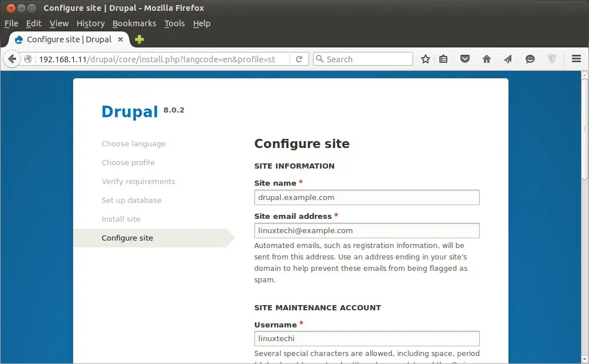Minimize the Firefox window

pyautogui.click(x=21, y=8)
